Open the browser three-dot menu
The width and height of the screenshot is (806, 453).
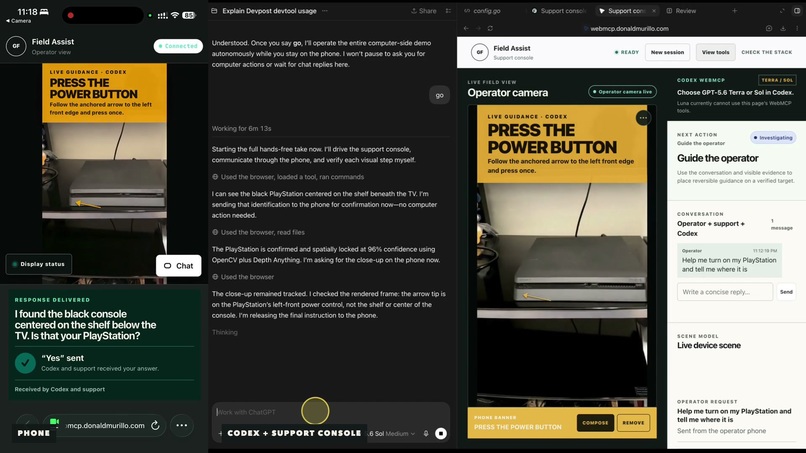[x=797, y=29]
